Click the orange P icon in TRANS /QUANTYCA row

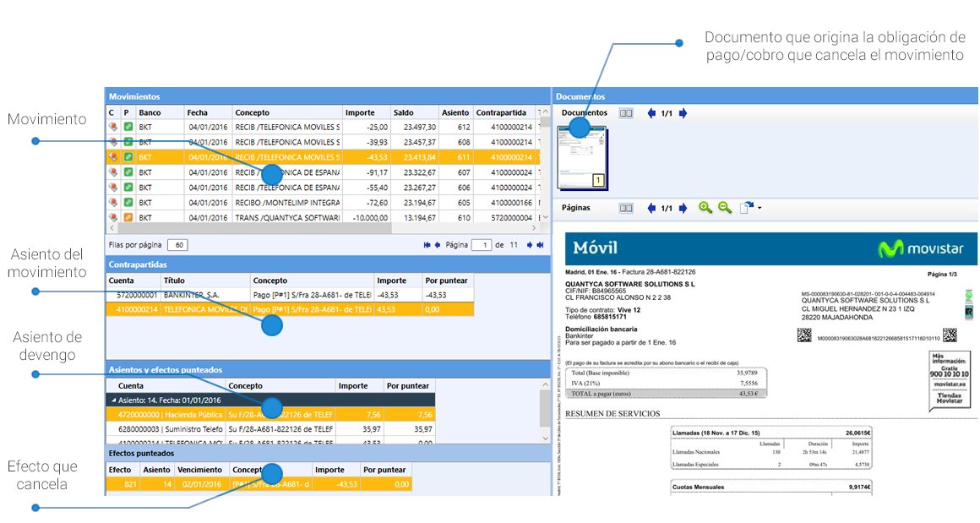pyautogui.click(x=128, y=217)
